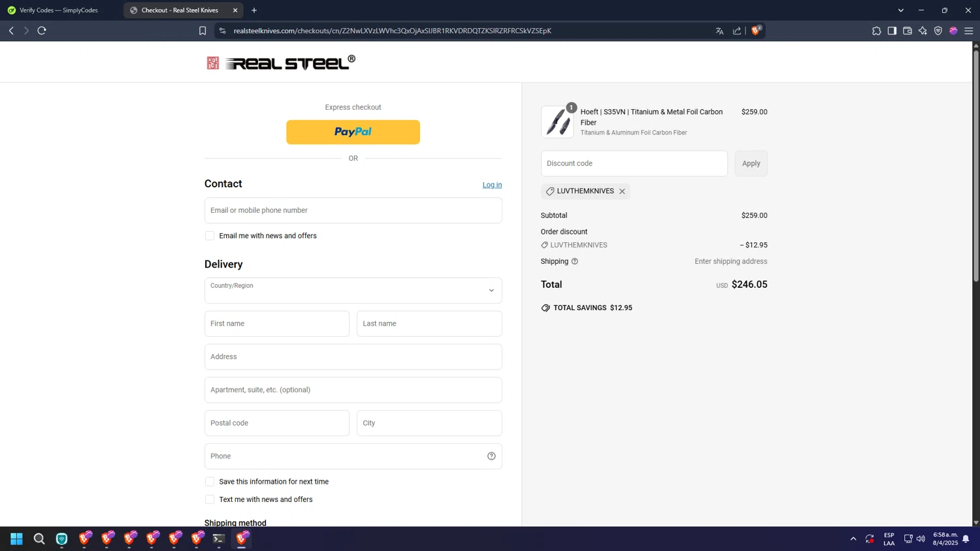Open Brave Shields lion icon

pyautogui.click(x=756, y=30)
